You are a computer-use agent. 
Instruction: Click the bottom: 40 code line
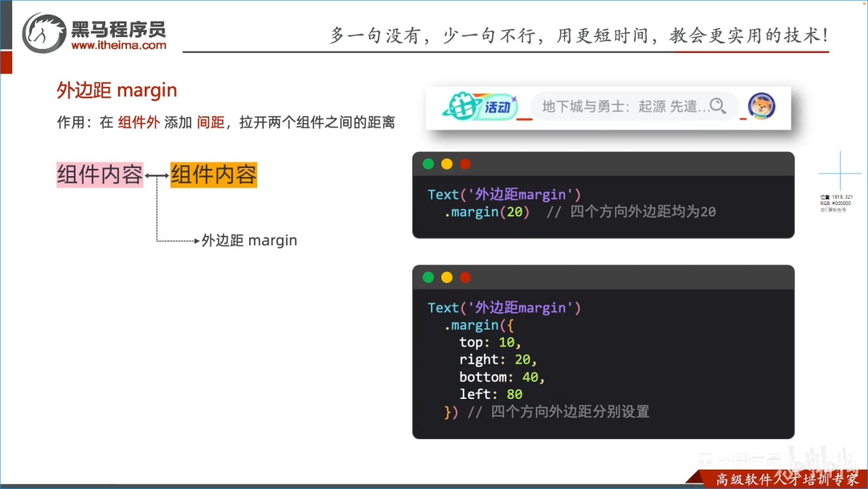(x=502, y=377)
